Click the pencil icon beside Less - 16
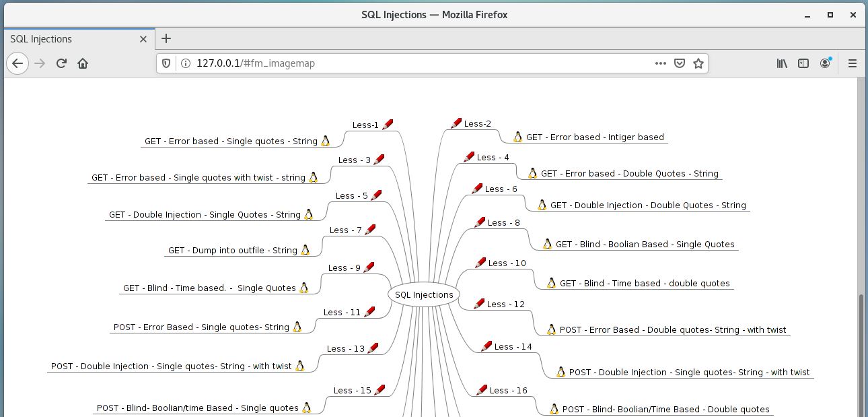This screenshot has height=417, width=868. point(480,389)
